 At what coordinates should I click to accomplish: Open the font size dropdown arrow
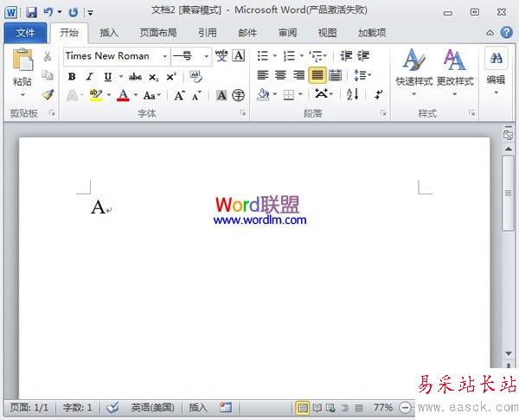click(x=206, y=56)
